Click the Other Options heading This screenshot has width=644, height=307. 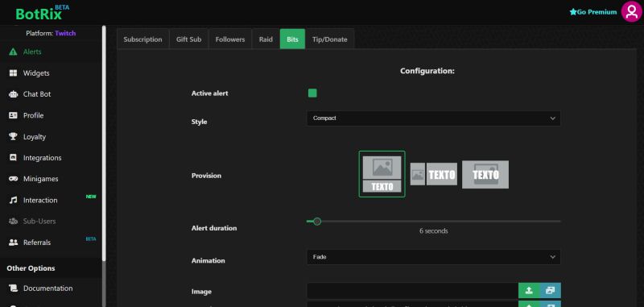click(x=31, y=268)
